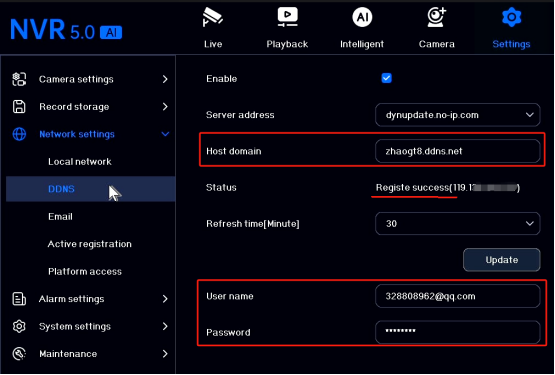This screenshot has width=555, height=375.
Task: Click the Record storage disk icon
Action: 19,107
